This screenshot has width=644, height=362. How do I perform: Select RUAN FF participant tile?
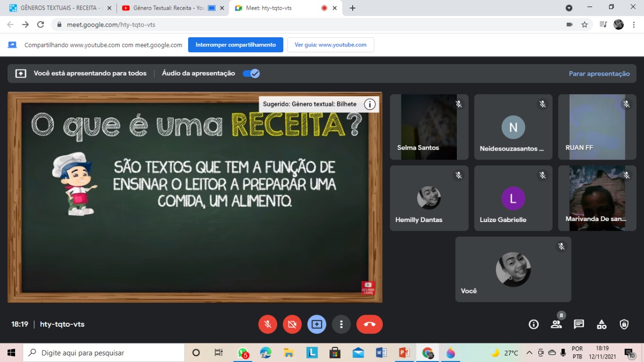click(x=597, y=127)
